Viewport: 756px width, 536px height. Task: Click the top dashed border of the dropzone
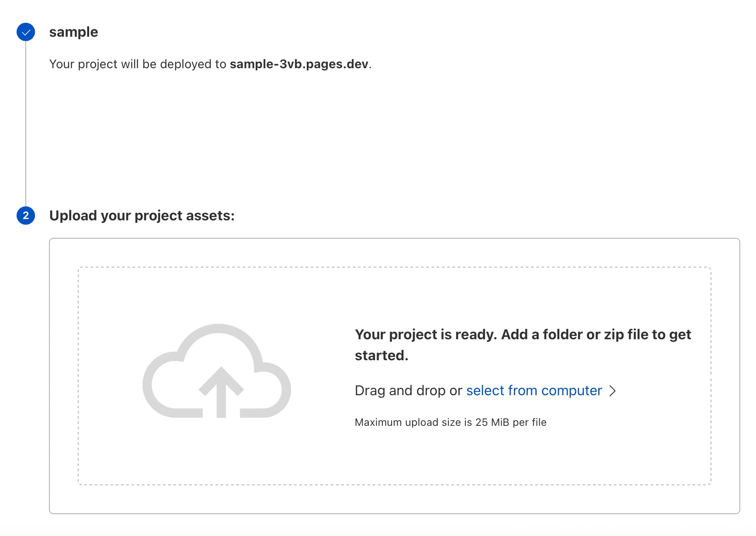394,267
